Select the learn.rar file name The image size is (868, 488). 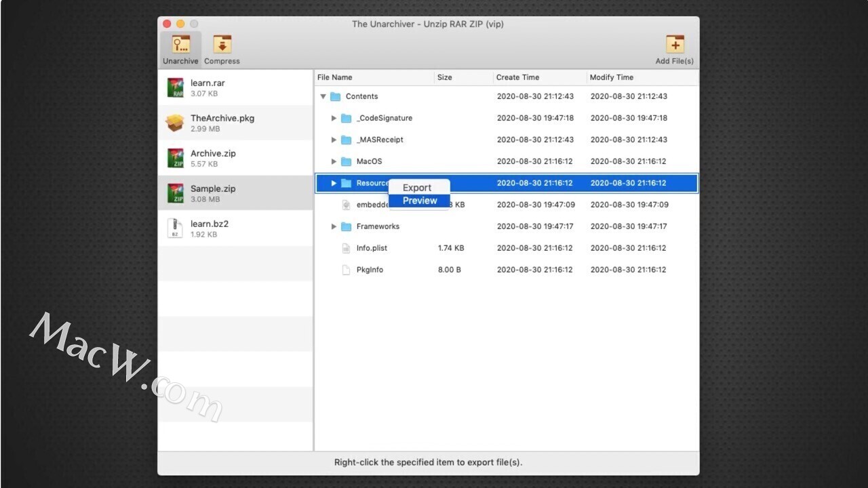coord(208,83)
